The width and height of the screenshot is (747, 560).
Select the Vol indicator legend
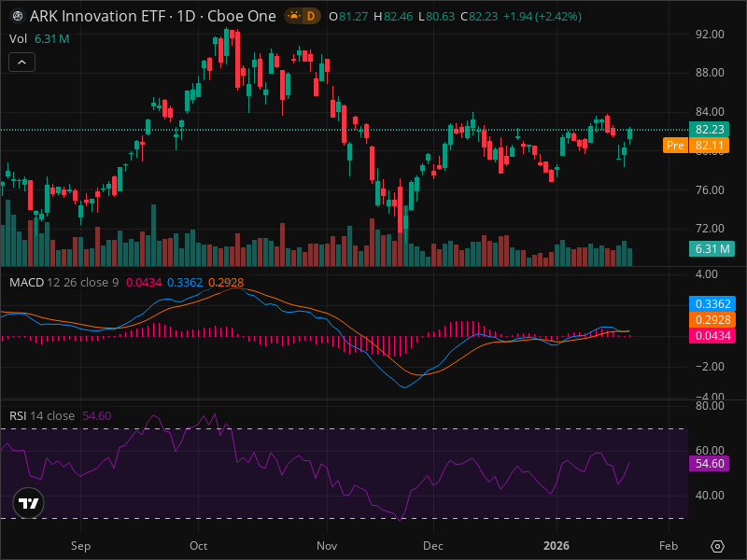18,38
